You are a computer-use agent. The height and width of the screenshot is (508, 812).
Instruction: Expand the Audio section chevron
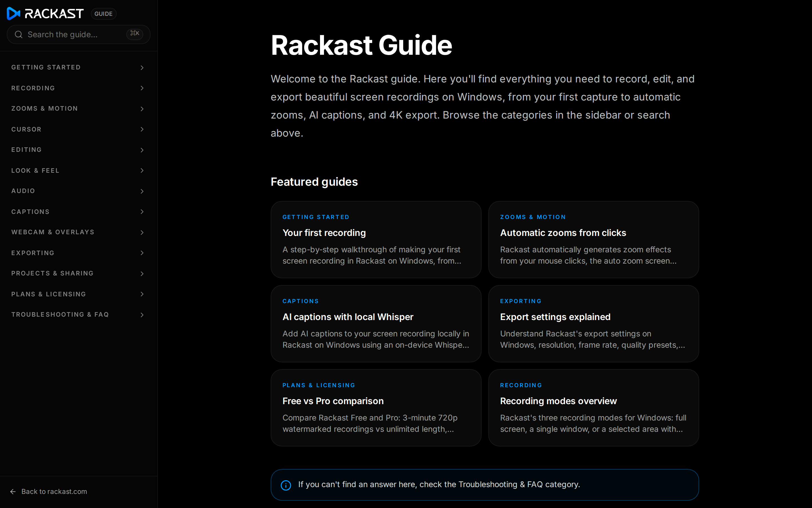click(142, 191)
